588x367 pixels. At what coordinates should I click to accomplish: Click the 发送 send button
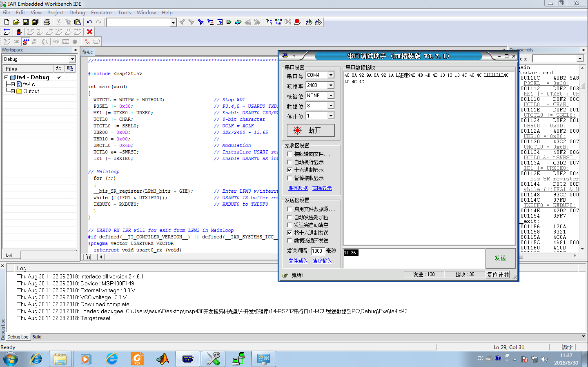tap(500, 258)
